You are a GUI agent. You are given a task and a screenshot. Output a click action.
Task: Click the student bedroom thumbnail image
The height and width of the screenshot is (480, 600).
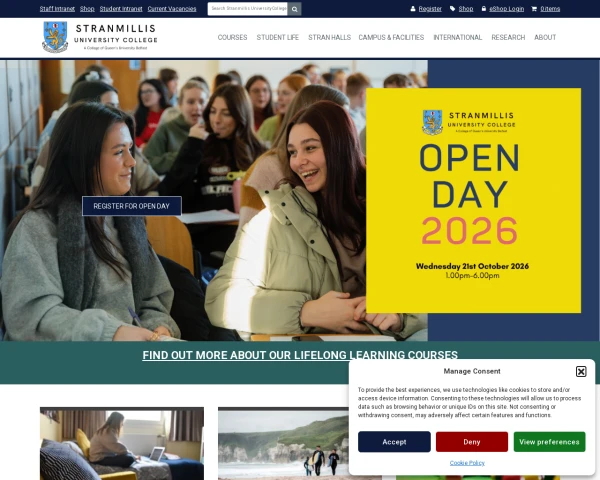122,443
